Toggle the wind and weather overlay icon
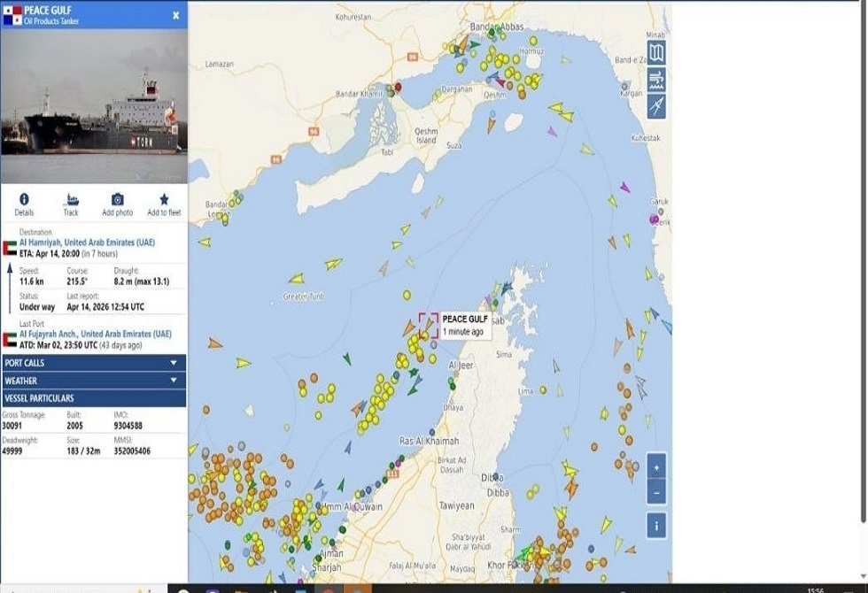 pyautogui.click(x=655, y=81)
